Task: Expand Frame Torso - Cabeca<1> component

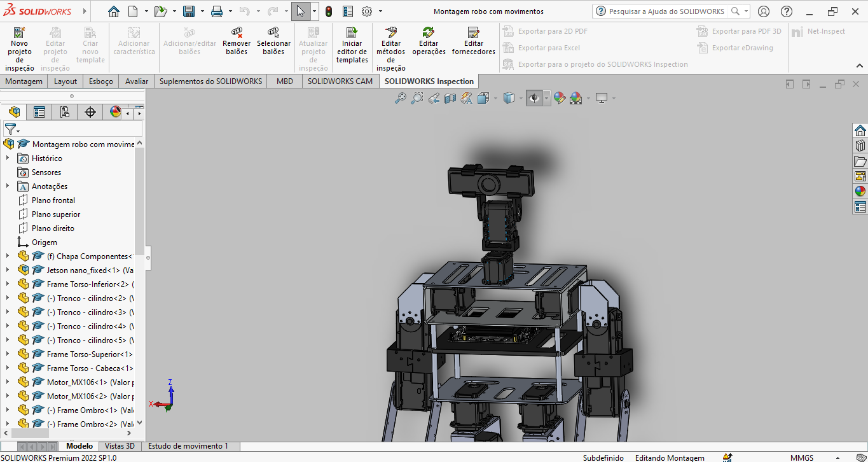Action: pos(8,368)
